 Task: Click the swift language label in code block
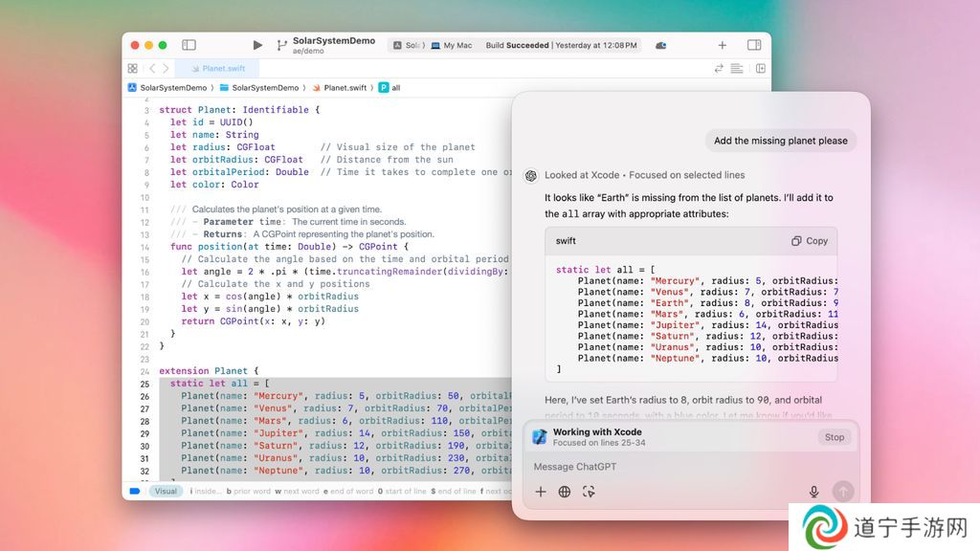[566, 241]
